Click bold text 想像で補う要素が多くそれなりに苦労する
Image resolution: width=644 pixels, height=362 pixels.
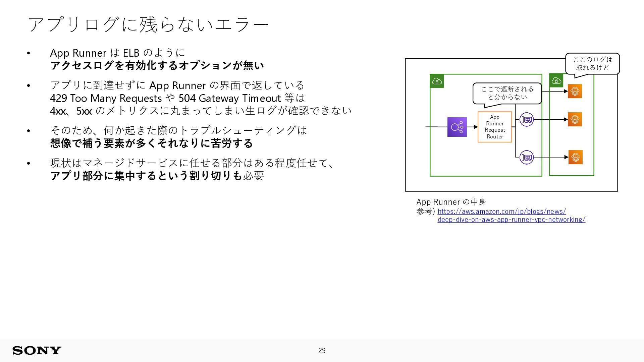click(x=152, y=143)
